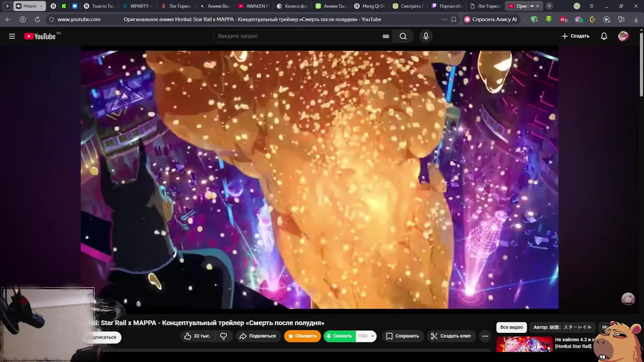Image resolution: width=644 pixels, height=362 pixels.
Task: Open the pinned tab counter 0
Action: (x=7, y=6)
